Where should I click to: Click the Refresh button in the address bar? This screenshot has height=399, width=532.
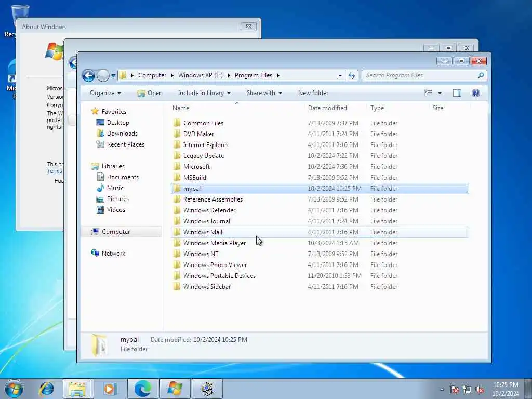coord(352,75)
